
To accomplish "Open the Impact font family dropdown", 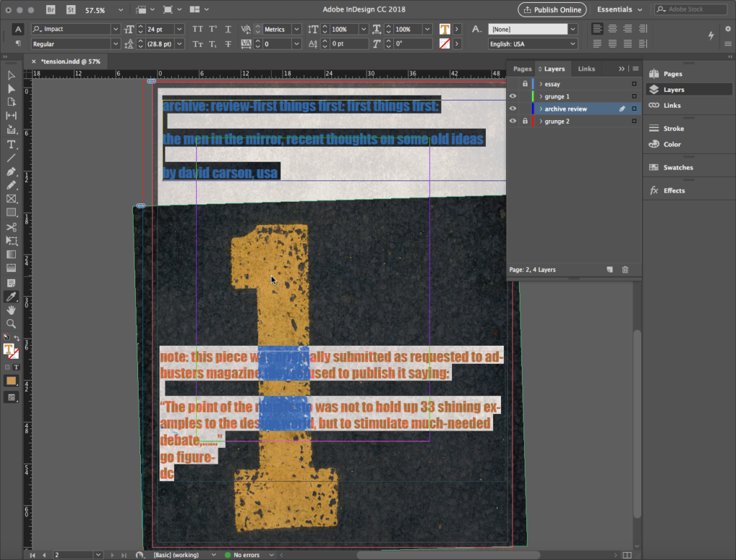I will 115,29.
